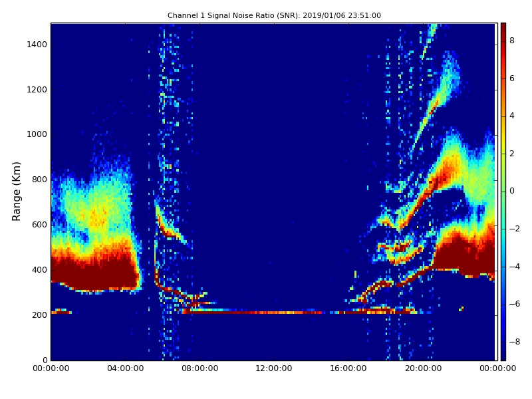Click the colorbar label −6
The height and width of the screenshot is (399, 532).
coord(514,304)
